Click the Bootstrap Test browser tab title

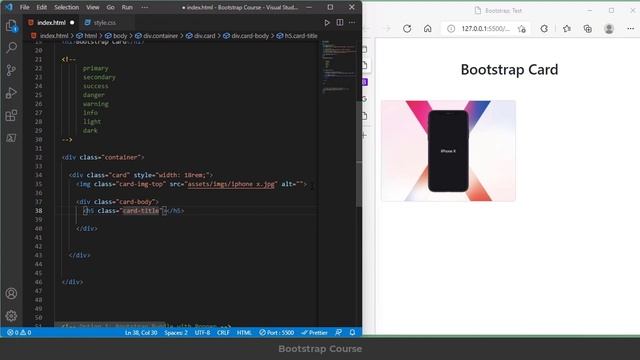[x=503, y=11]
